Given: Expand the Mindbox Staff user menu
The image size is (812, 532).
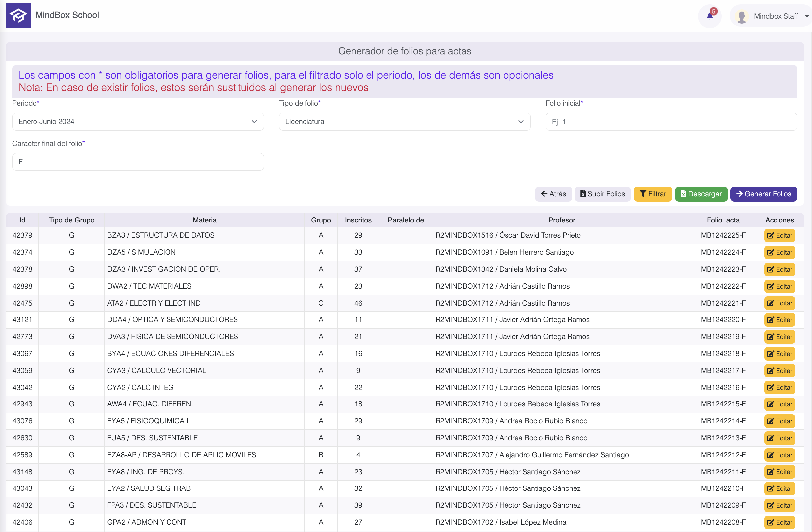Looking at the screenshot, I should (x=807, y=16).
